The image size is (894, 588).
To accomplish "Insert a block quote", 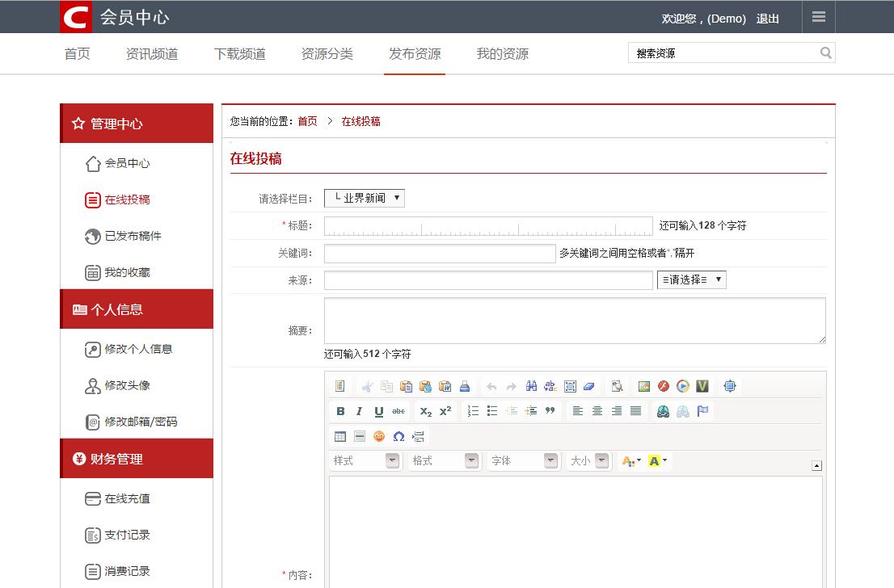I will pos(550,411).
